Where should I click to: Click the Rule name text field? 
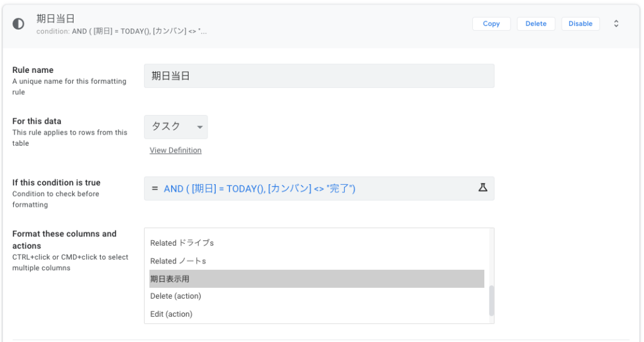tap(319, 76)
